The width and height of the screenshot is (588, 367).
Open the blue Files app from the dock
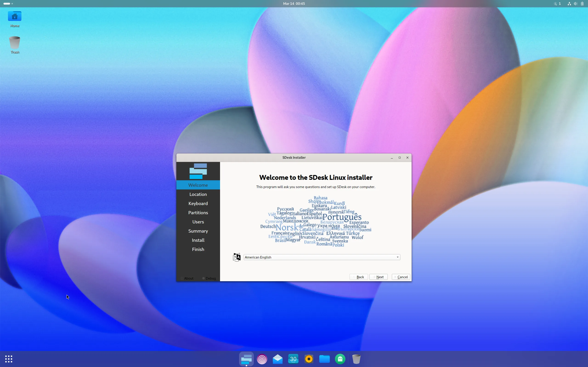[x=324, y=359]
